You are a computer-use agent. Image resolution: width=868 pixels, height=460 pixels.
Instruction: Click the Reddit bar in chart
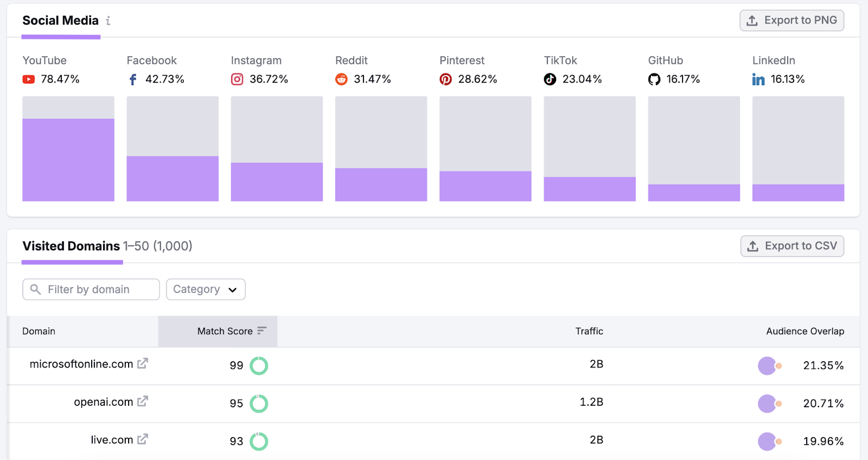(381, 185)
